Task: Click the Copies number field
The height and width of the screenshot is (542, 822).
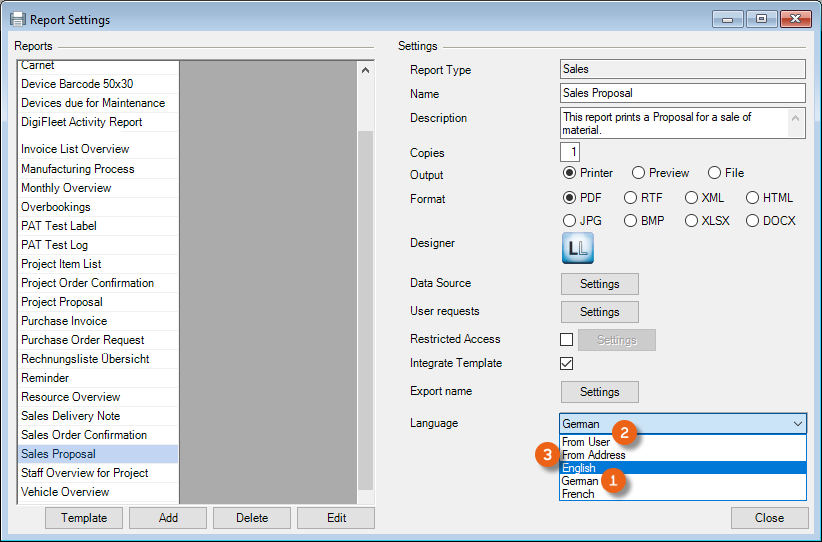Action: (570, 153)
